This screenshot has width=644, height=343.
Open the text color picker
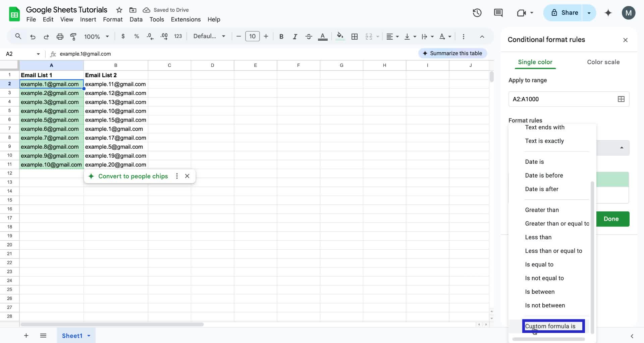tap(322, 36)
